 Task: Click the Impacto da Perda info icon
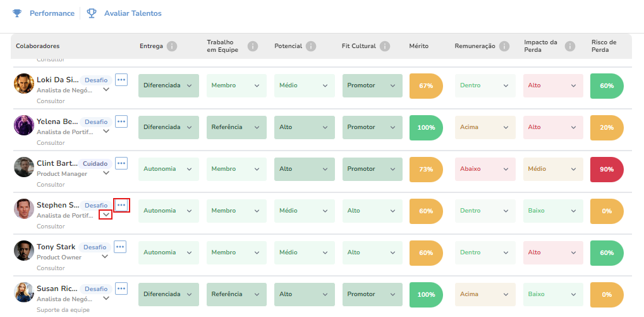point(569,46)
